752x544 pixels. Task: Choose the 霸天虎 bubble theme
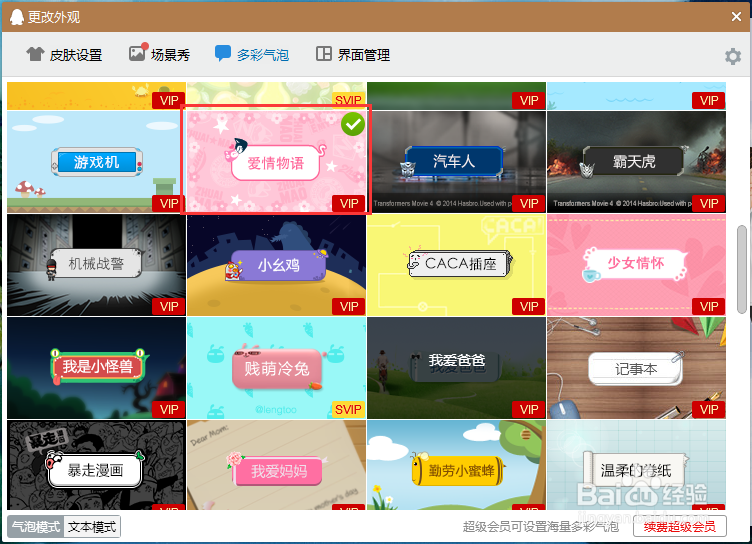tap(636, 162)
